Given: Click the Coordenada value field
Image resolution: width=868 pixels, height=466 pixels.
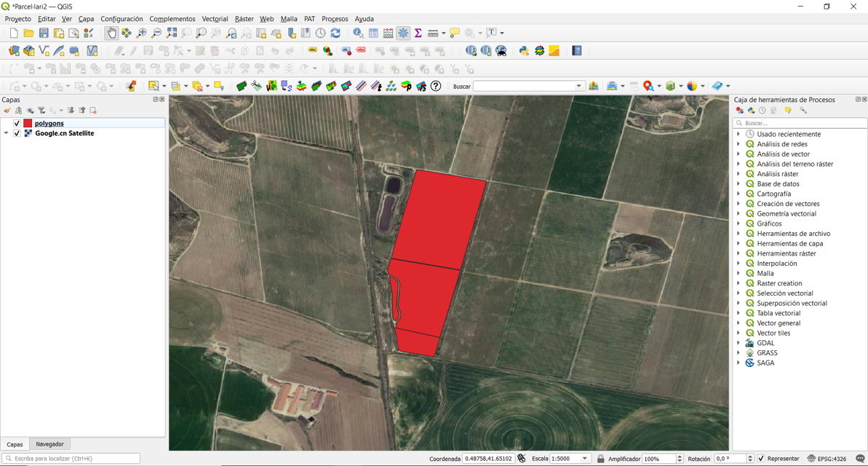Looking at the screenshot, I should click(487, 459).
